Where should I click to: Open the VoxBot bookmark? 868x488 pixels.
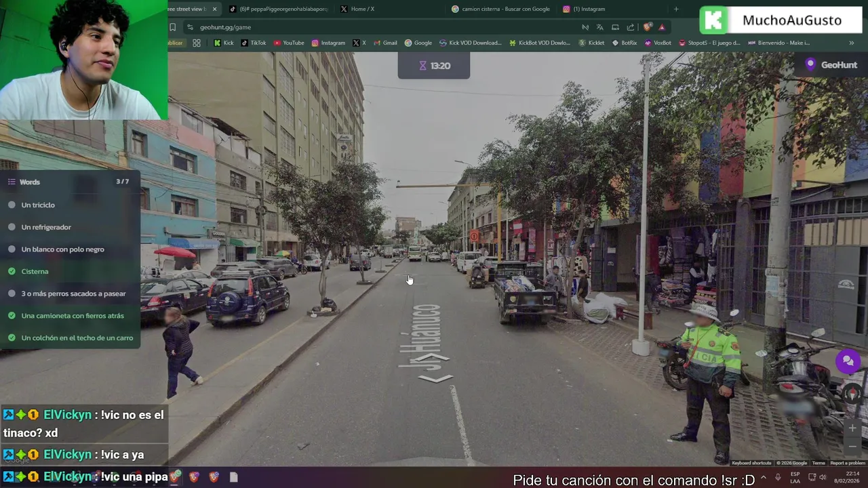(658, 43)
